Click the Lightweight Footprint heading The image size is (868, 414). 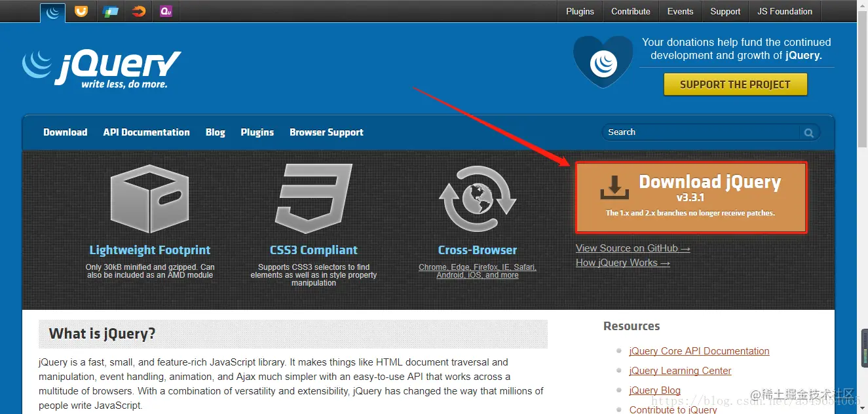(x=150, y=250)
